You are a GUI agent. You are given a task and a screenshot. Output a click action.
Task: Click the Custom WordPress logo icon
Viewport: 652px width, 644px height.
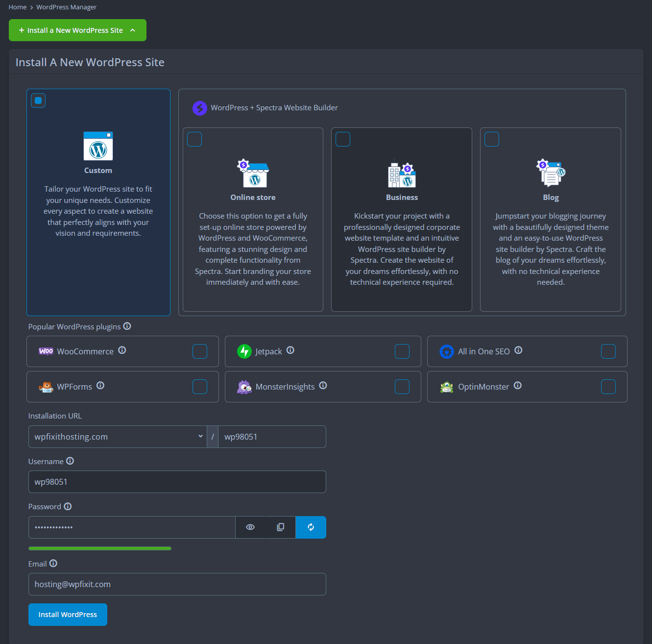point(98,146)
